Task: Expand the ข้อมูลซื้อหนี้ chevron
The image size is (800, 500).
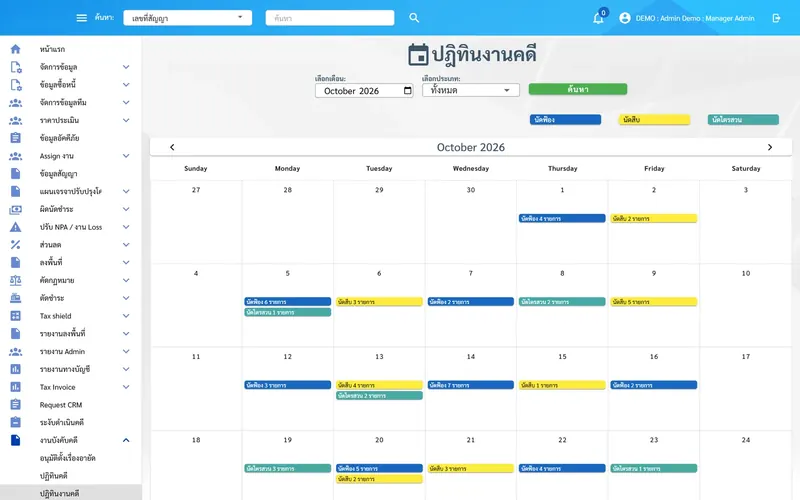Action: pyautogui.click(x=126, y=85)
